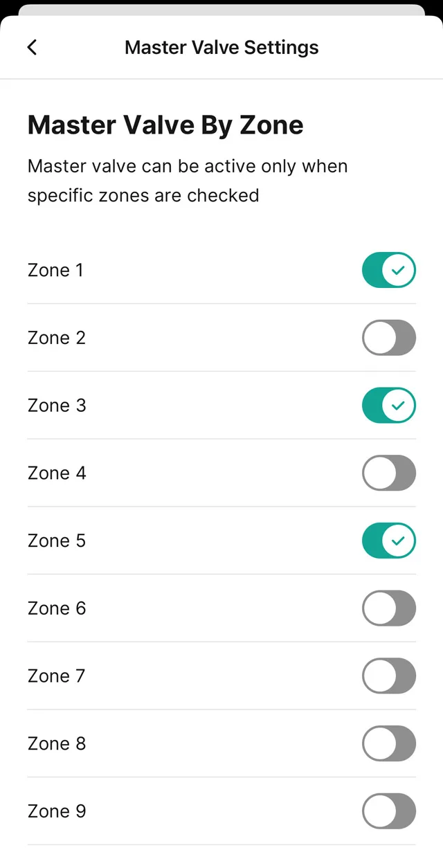Tap the back arrow to exit settings

click(x=31, y=47)
